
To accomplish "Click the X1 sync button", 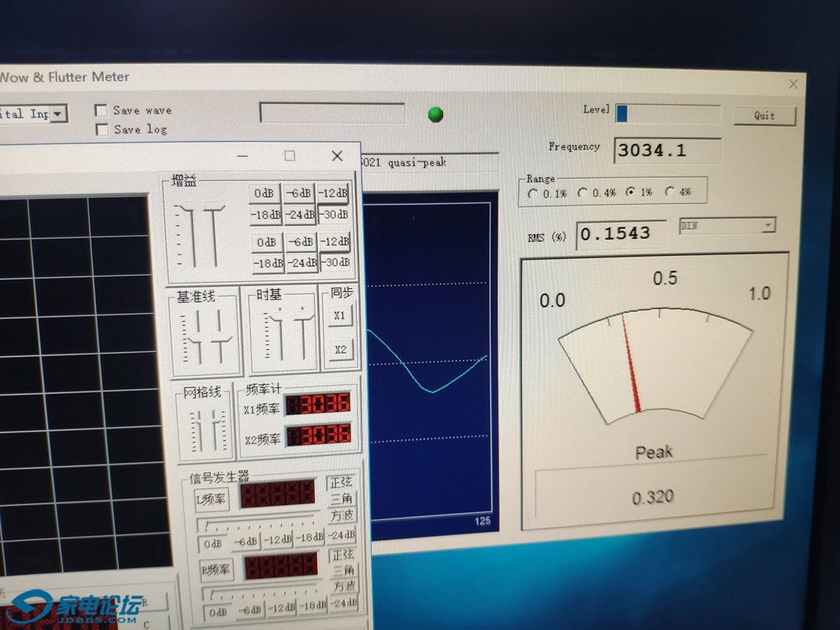I will point(339,315).
